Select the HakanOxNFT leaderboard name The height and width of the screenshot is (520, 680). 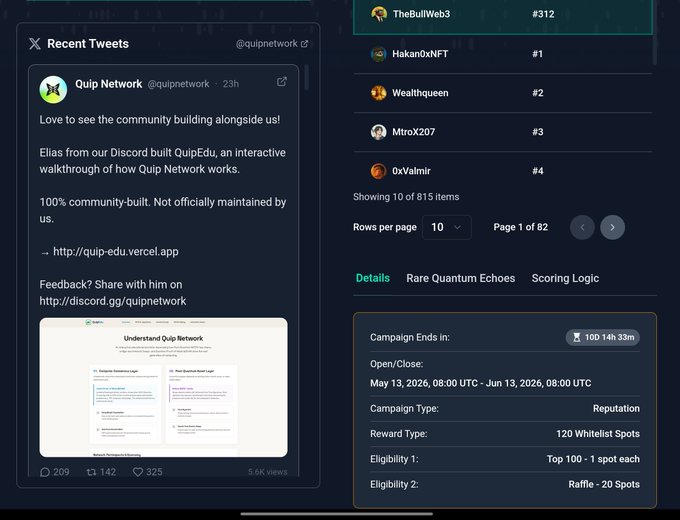tap(420, 54)
